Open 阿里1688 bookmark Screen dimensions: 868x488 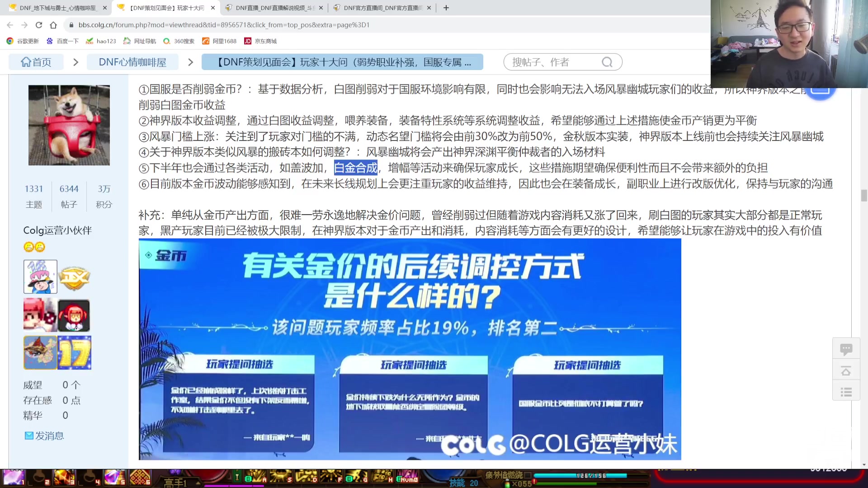pos(219,41)
